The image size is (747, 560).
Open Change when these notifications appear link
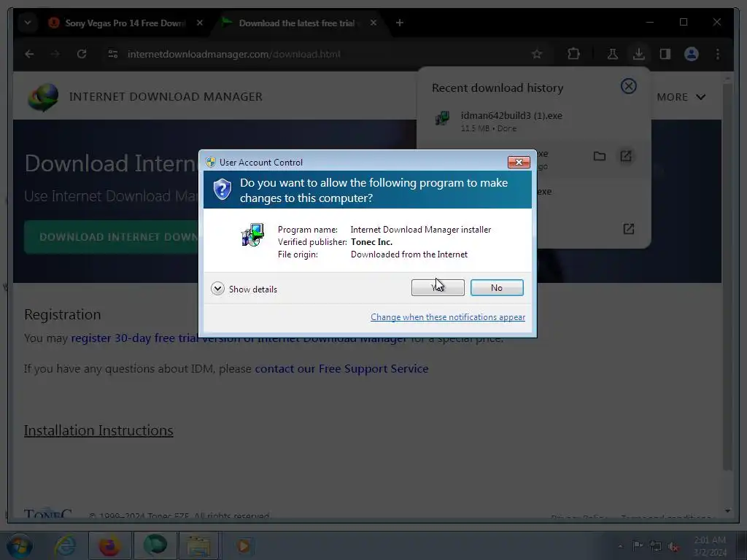(x=447, y=317)
